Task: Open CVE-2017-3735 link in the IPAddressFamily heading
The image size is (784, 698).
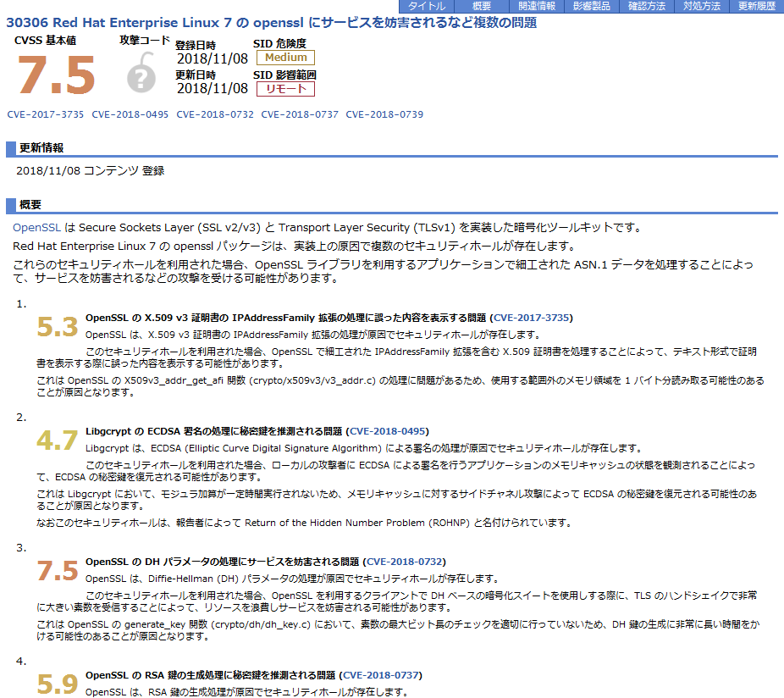Action: tap(532, 318)
